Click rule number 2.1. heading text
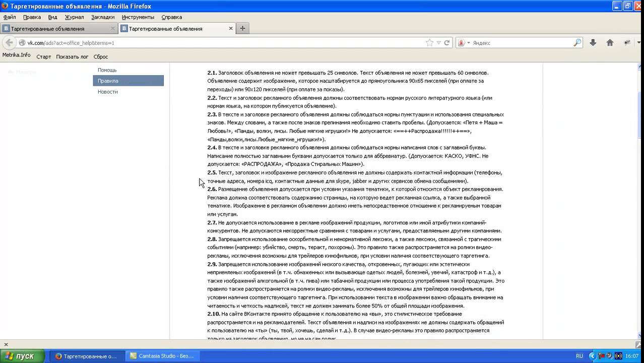The width and height of the screenshot is (644, 363). click(x=212, y=73)
